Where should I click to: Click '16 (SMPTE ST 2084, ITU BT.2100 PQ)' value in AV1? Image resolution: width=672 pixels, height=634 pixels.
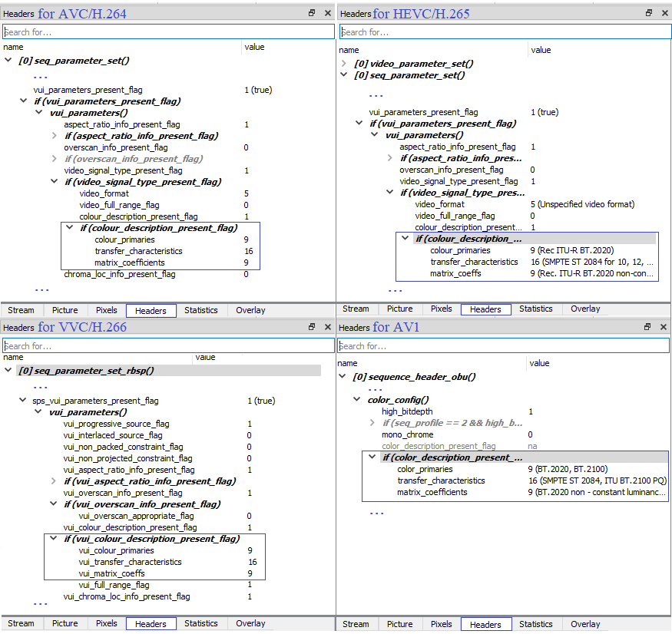click(597, 480)
